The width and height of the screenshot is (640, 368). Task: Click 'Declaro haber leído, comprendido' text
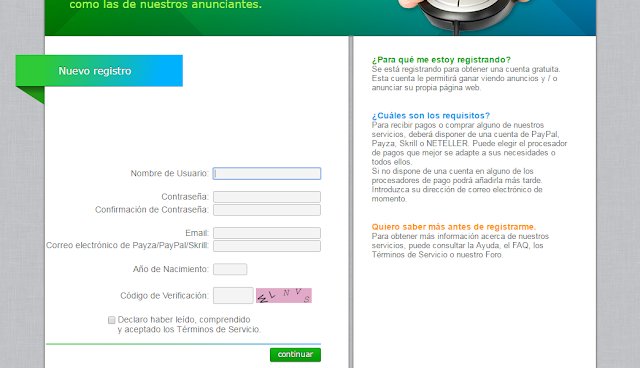[x=184, y=319]
